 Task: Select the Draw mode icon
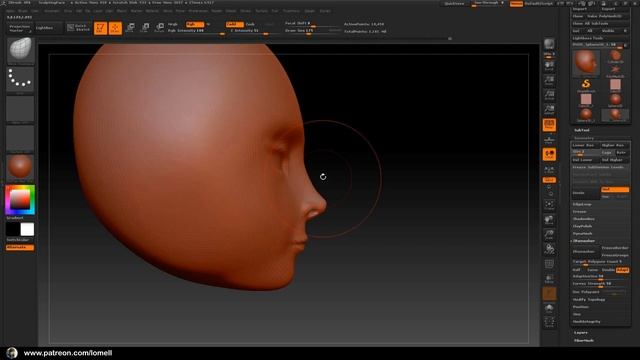pyautogui.click(x=115, y=28)
